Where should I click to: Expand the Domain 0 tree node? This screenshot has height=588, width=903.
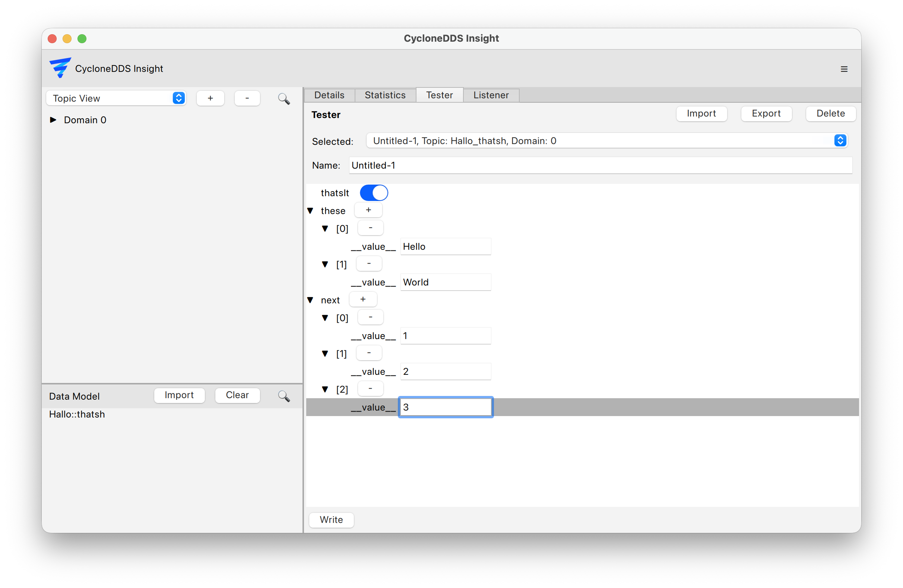53,120
